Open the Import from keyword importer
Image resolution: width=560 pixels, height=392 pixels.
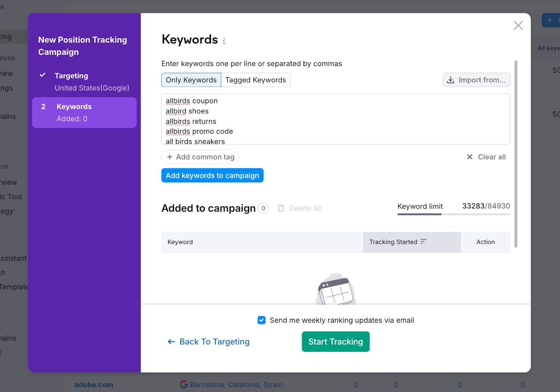476,80
